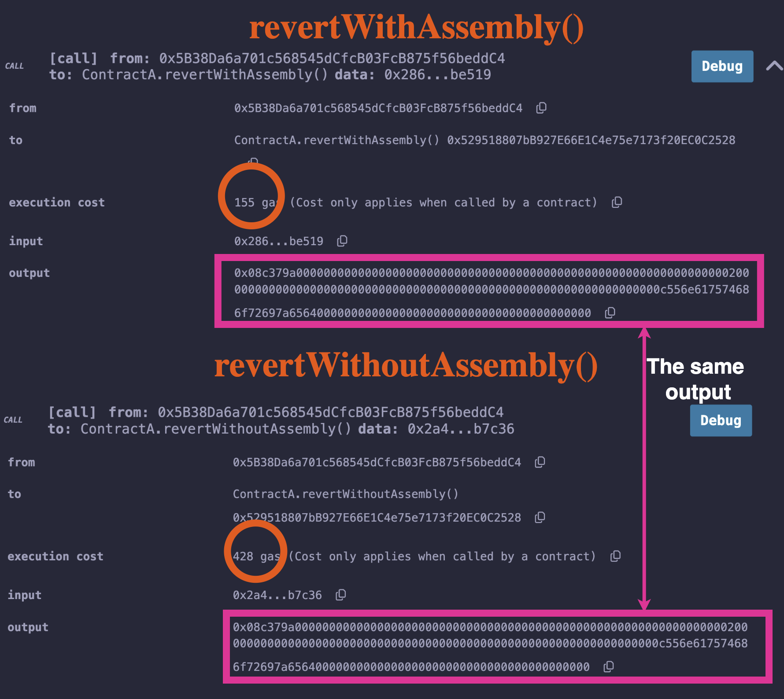Image resolution: width=784 pixels, height=699 pixels.
Task: Copy the input data 0x286...be519
Action: tap(342, 241)
